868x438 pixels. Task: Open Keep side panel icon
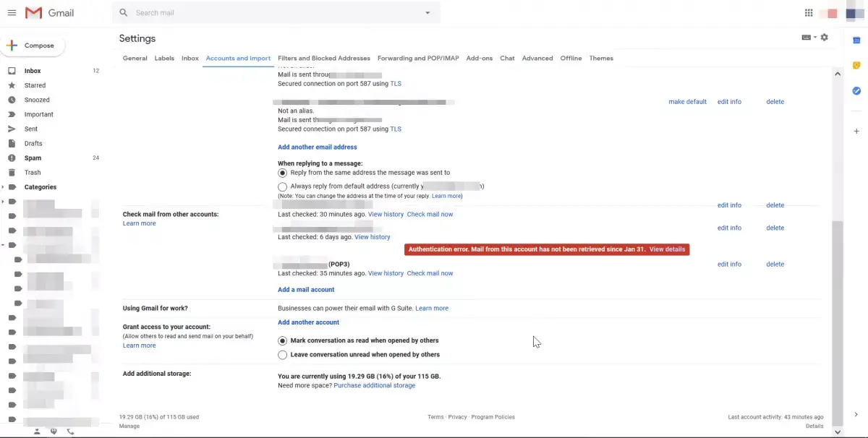tap(856, 66)
